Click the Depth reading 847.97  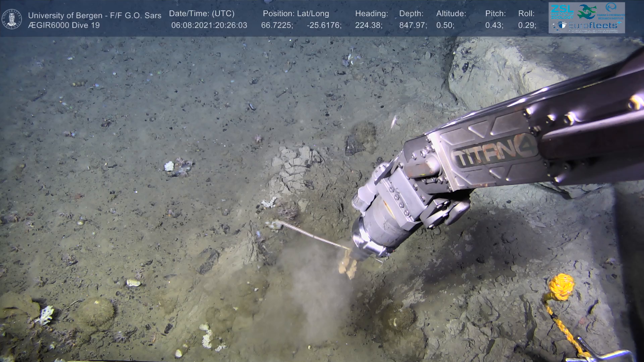pos(412,25)
